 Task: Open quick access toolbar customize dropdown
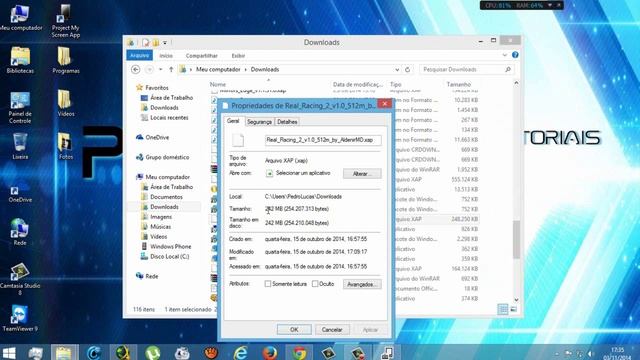click(165, 42)
